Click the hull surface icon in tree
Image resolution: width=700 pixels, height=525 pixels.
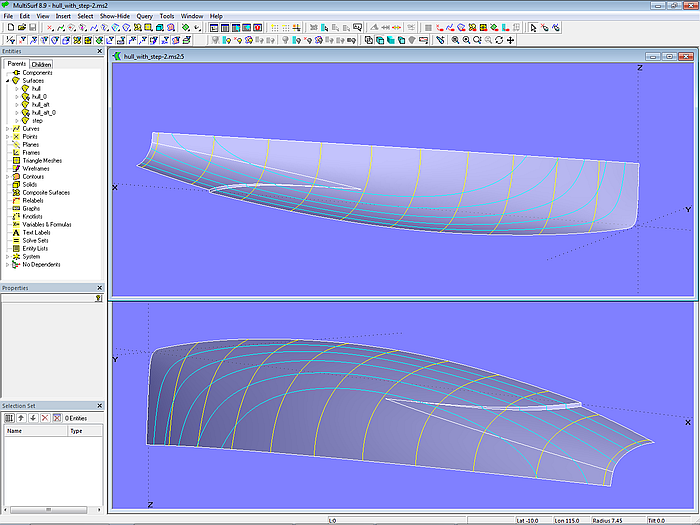coord(25,88)
